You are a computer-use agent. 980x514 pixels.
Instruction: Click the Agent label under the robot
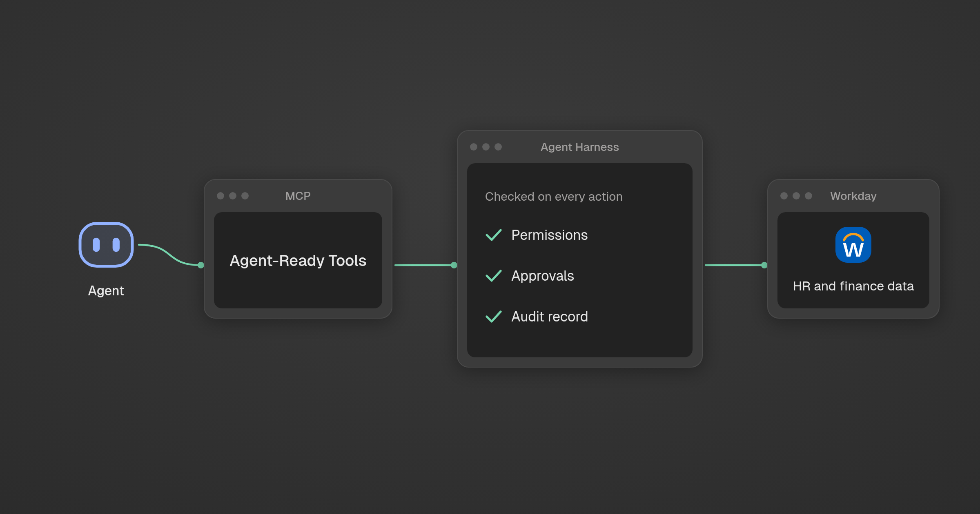106,291
